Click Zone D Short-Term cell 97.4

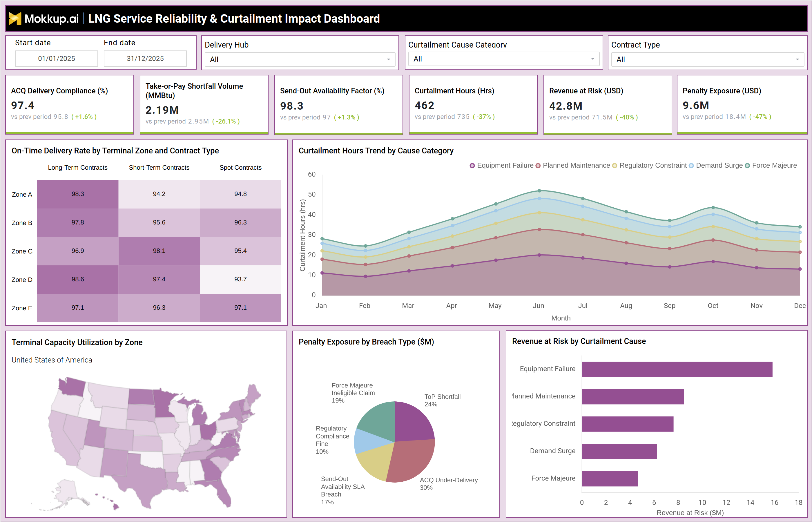point(159,279)
